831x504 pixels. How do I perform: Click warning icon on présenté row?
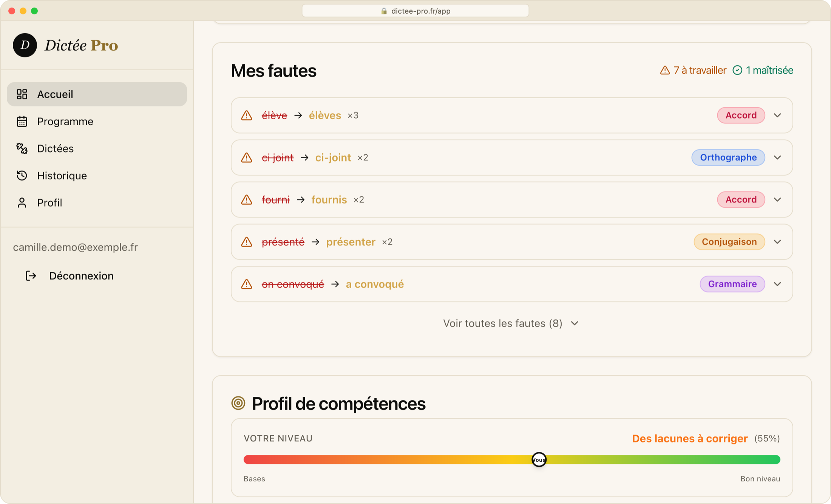point(247,242)
